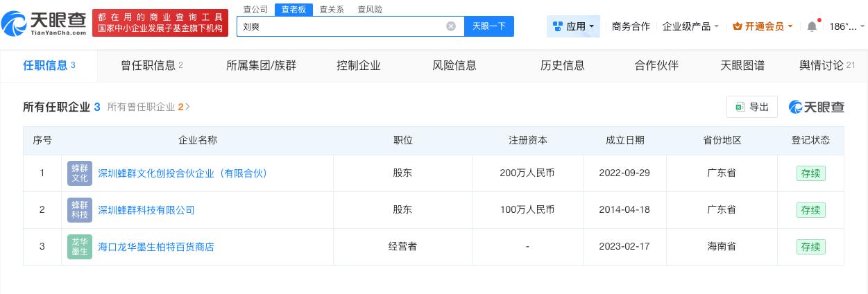Expand the 企业级产品 dropdown
The width and height of the screenshot is (868, 294).
[x=691, y=26]
